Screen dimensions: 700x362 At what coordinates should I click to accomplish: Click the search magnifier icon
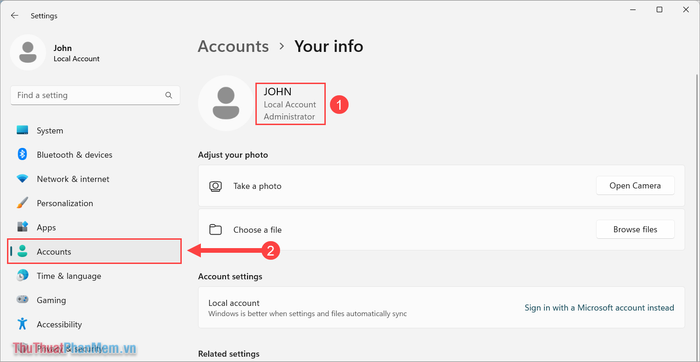[169, 95]
